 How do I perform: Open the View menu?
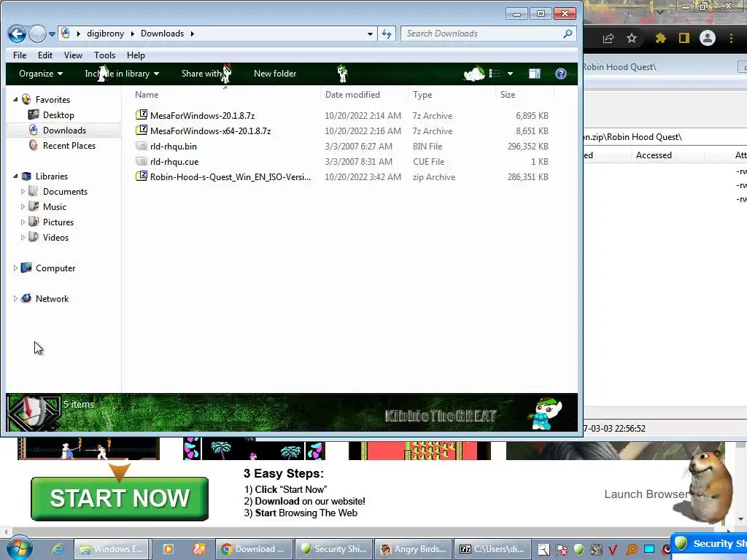[73, 55]
